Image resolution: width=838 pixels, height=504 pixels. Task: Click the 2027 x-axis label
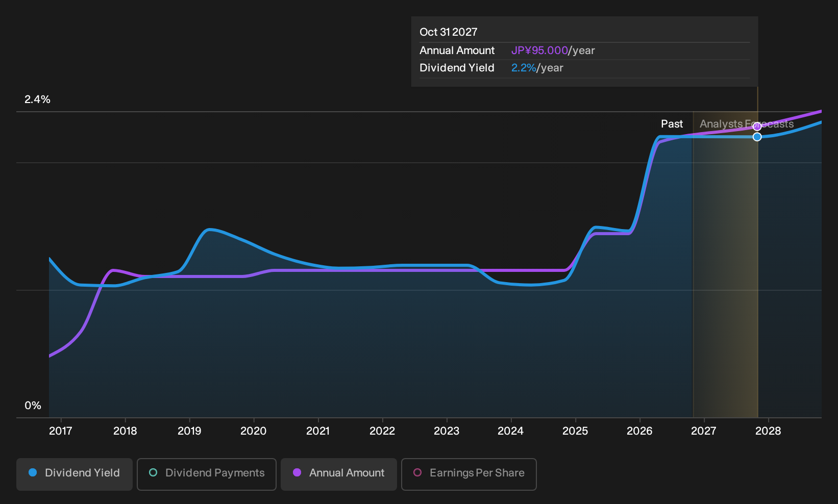pyautogui.click(x=704, y=431)
